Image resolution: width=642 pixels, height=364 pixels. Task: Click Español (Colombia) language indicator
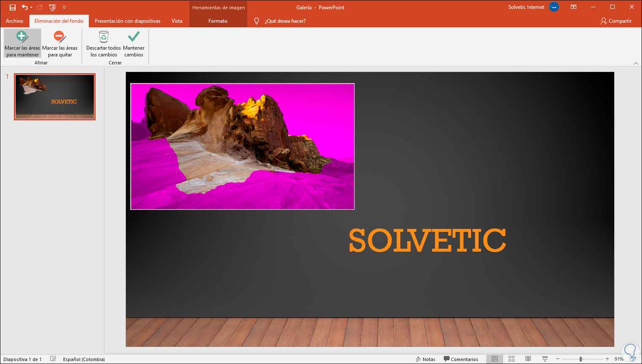84,359
